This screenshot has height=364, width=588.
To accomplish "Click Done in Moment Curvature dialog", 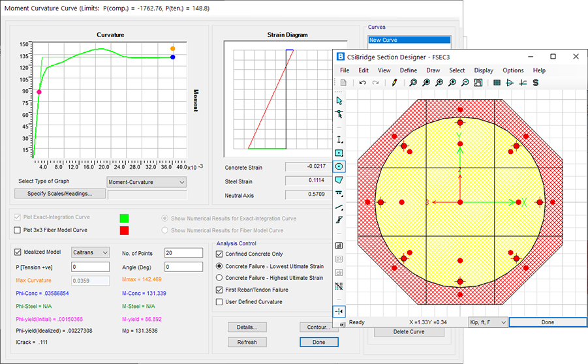I will (x=318, y=342).
